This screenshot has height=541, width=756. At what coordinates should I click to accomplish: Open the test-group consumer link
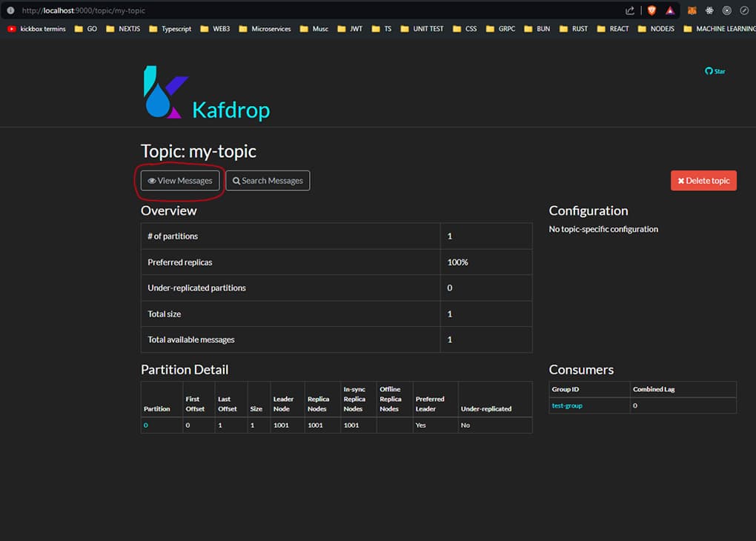tap(567, 405)
